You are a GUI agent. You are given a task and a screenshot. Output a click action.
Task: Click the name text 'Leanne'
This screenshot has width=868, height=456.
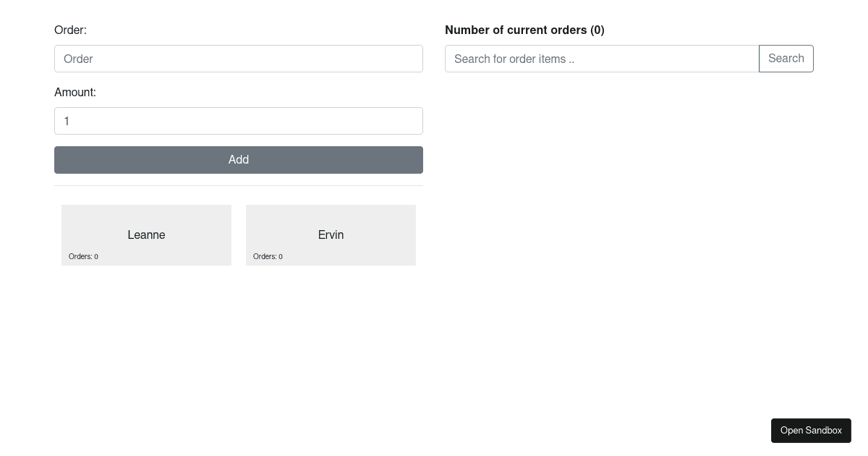click(x=146, y=235)
